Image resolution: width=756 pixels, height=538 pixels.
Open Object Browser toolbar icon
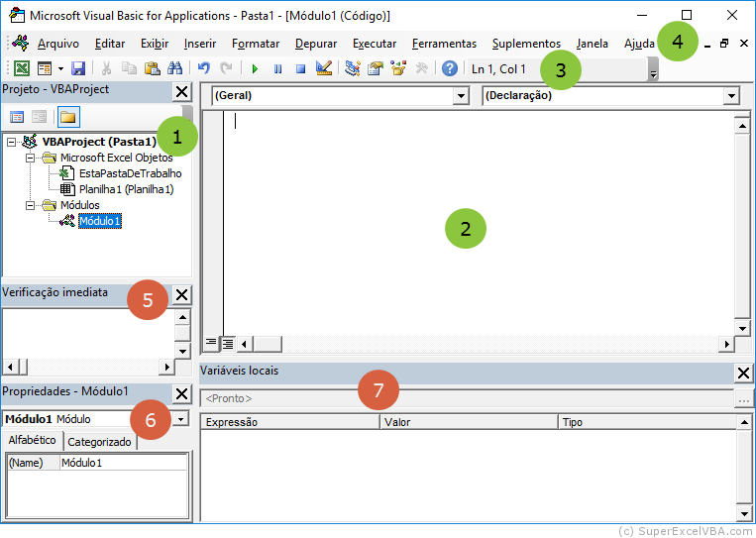398,68
